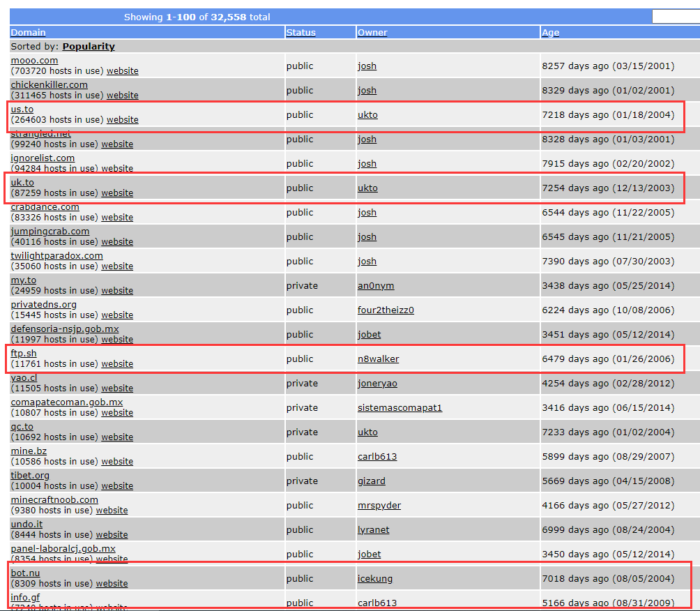Select the us.to domain link
700x611 pixels.
pyautogui.click(x=22, y=110)
